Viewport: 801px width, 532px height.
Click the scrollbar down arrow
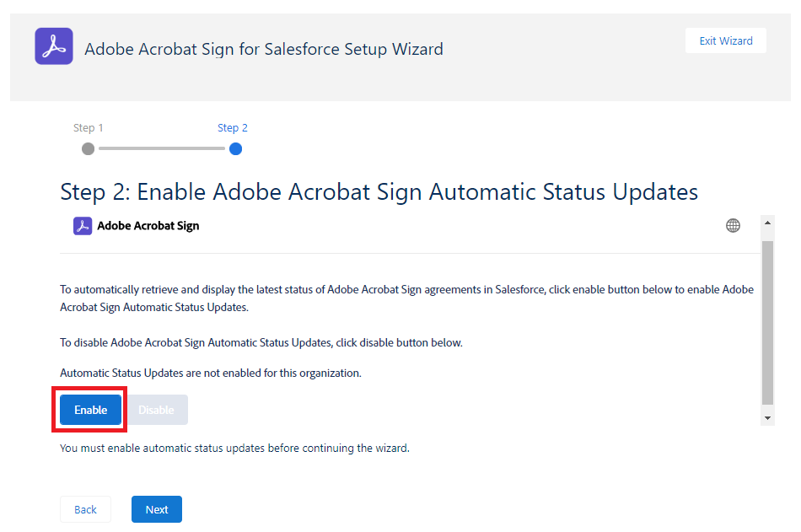click(767, 417)
